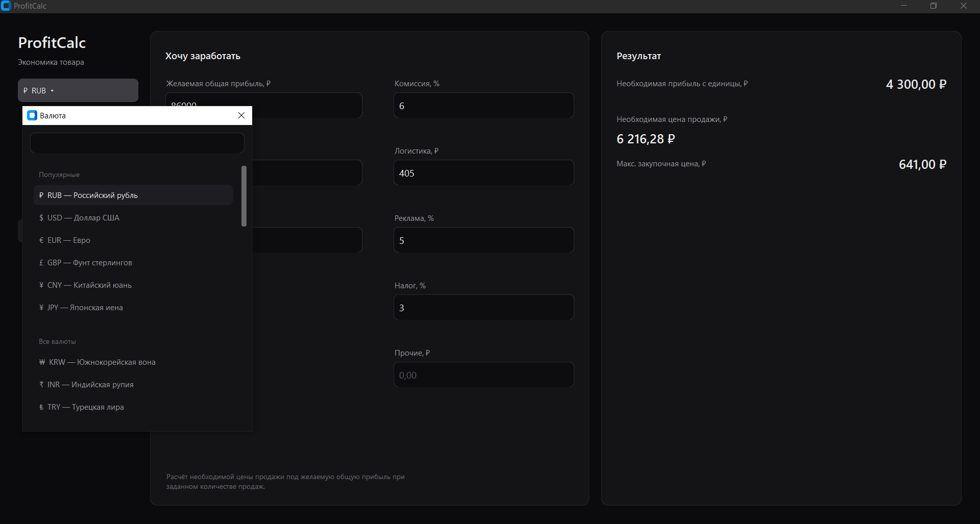The width and height of the screenshot is (980, 524).
Task: Choose JPY — Японская иена
Action: [133, 308]
